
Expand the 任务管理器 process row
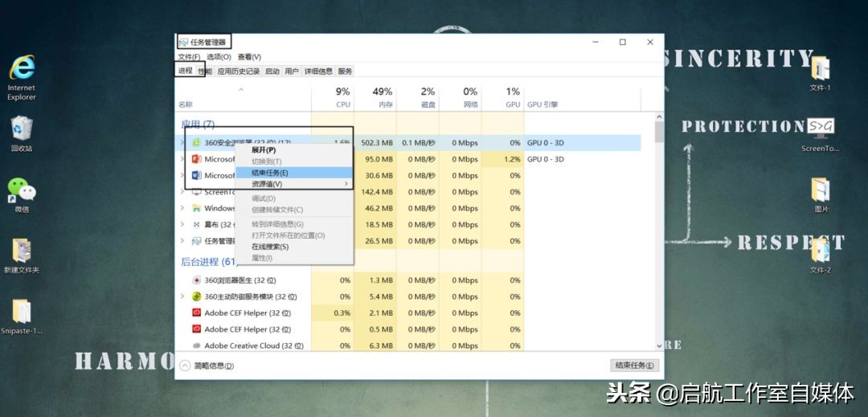click(x=182, y=241)
